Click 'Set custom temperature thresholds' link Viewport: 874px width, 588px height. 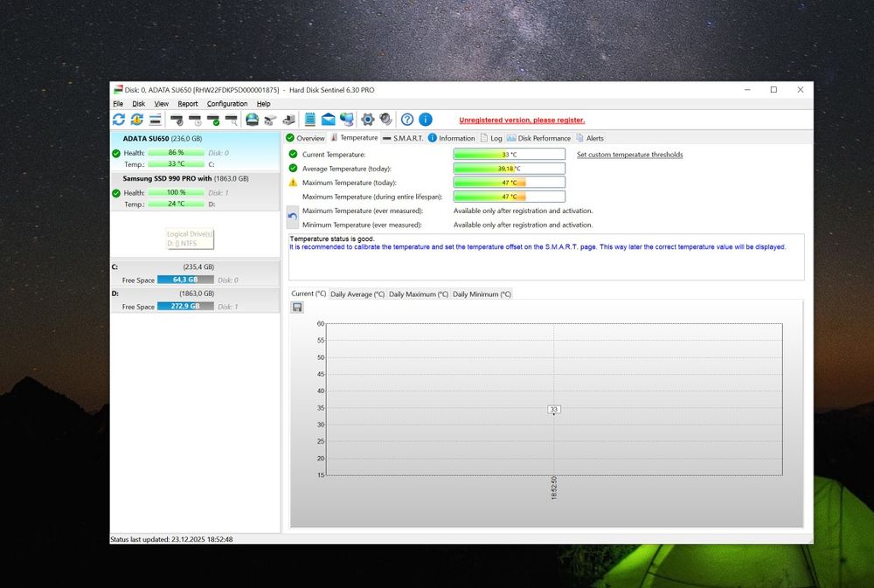click(629, 155)
